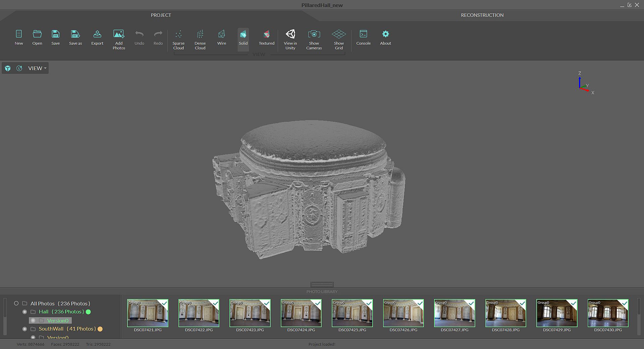Switch to the RECONSTRUCTION tab
Screen dimensions: 644x349
click(x=482, y=15)
